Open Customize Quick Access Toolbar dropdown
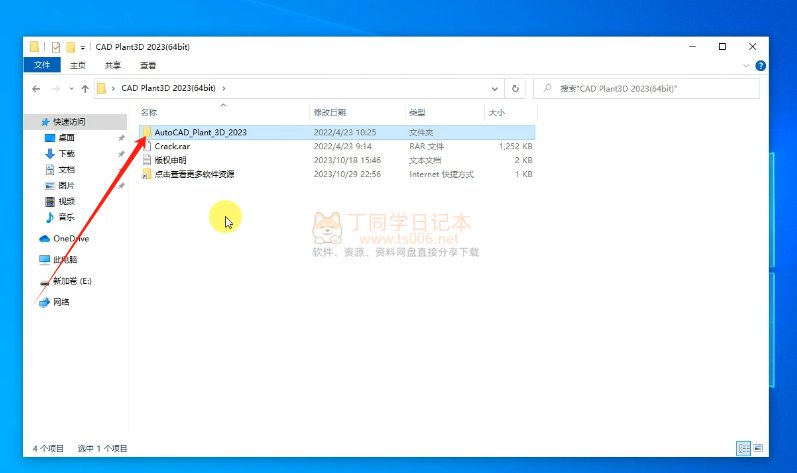 tap(83, 47)
